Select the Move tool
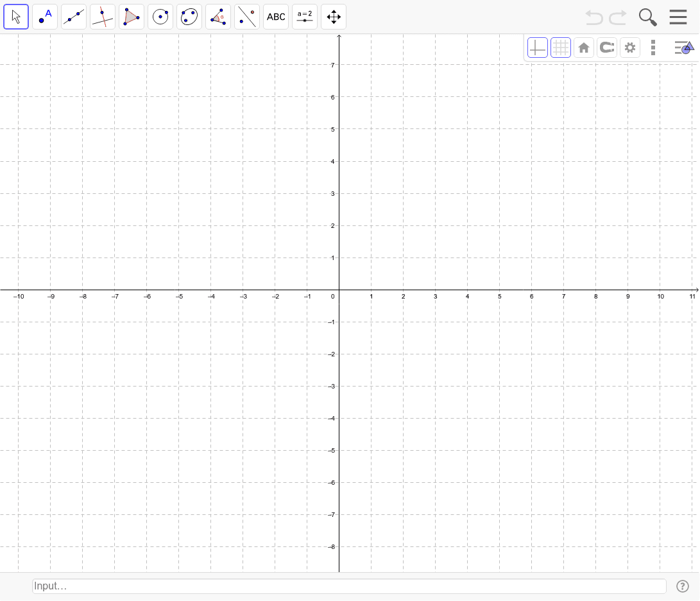The width and height of the screenshot is (700, 601). coord(16,17)
